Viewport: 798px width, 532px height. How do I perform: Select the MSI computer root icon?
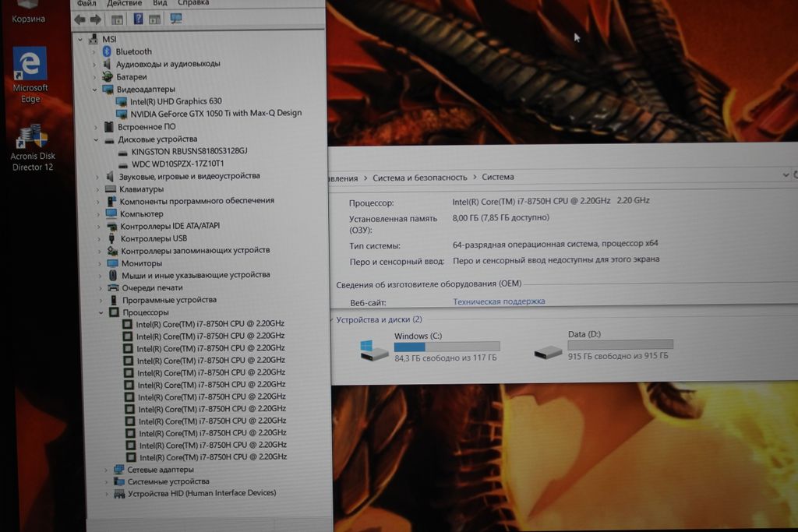coord(94,39)
